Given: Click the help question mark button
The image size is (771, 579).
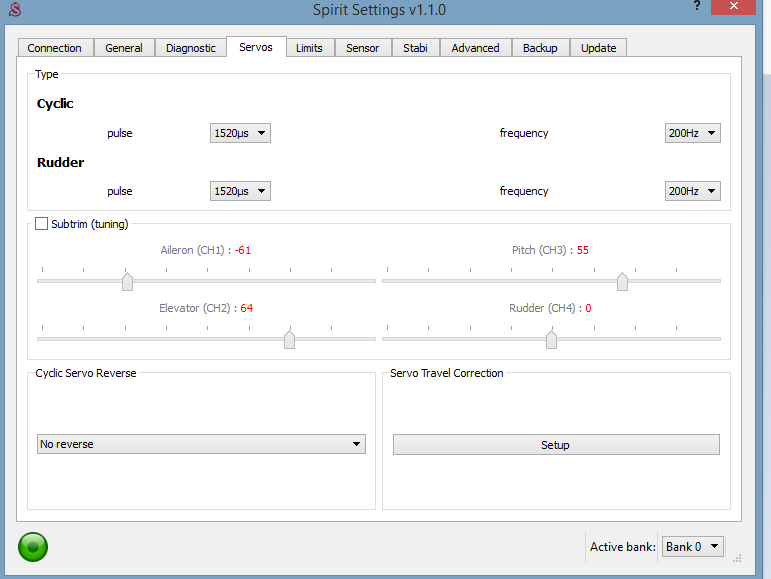Looking at the screenshot, I should (695, 7).
